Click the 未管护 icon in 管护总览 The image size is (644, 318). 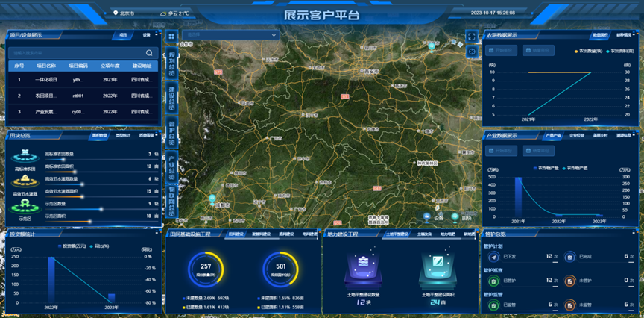click(x=569, y=281)
